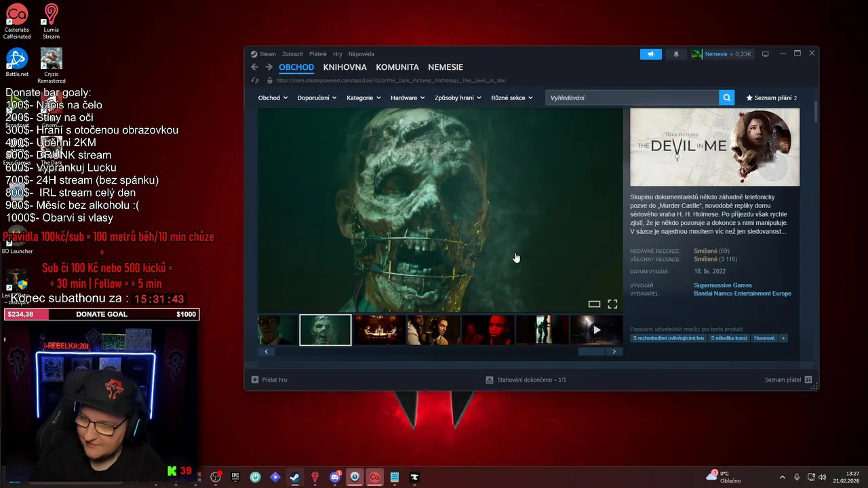Play the video thumbnail in media strip

(x=596, y=330)
